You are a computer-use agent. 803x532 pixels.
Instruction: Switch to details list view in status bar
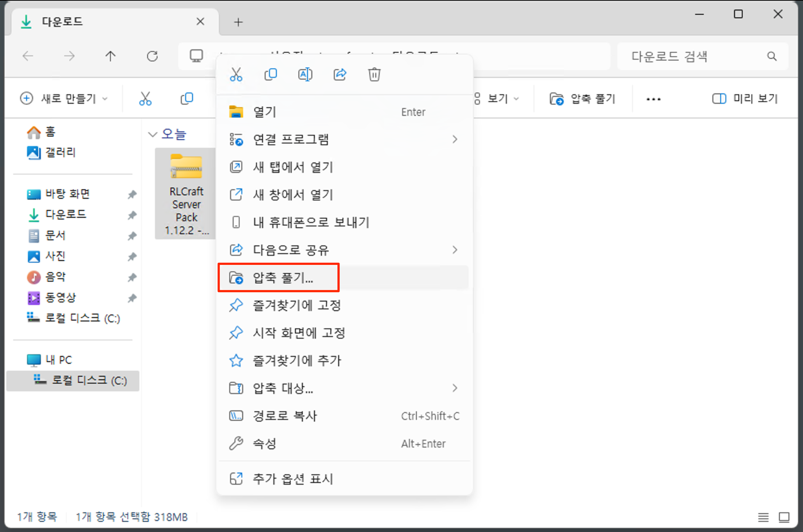pyautogui.click(x=763, y=517)
